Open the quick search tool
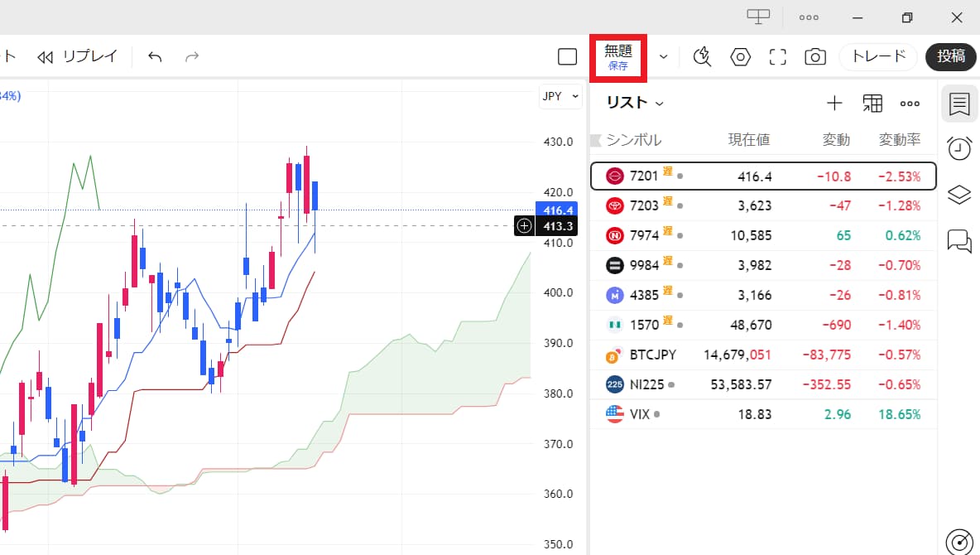The image size is (980, 555). click(702, 56)
